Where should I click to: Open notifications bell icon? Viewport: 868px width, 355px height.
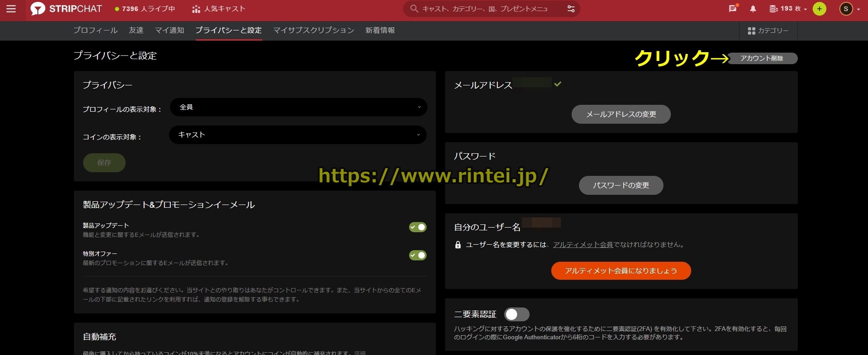point(753,9)
